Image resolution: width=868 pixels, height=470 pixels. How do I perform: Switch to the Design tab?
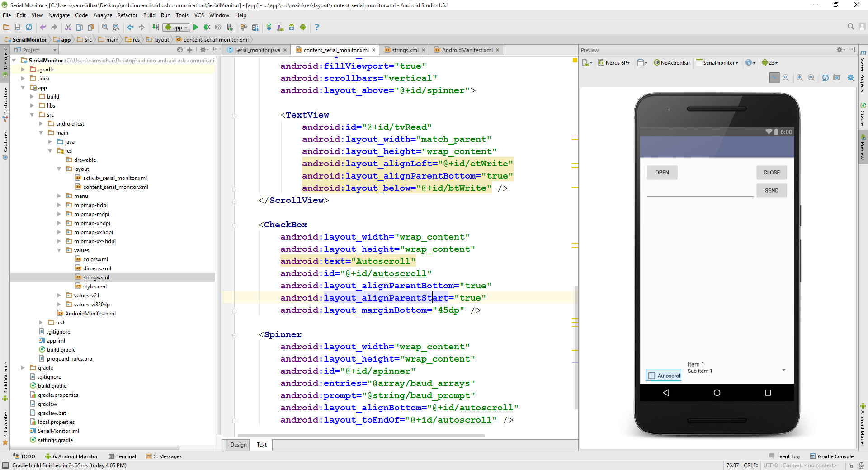[x=238, y=445]
